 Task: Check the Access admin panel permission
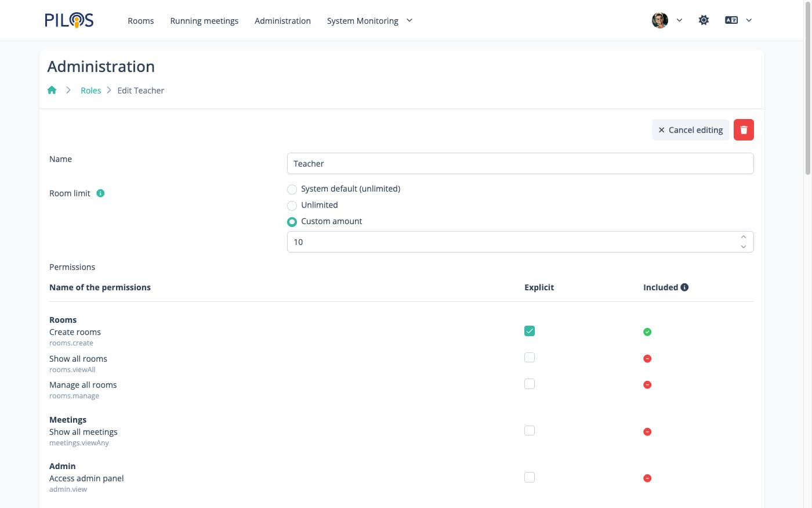pyautogui.click(x=530, y=477)
